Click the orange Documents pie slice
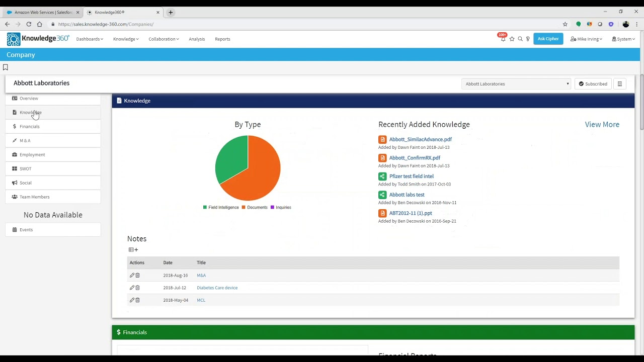The width and height of the screenshot is (644, 362). click(x=259, y=173)
